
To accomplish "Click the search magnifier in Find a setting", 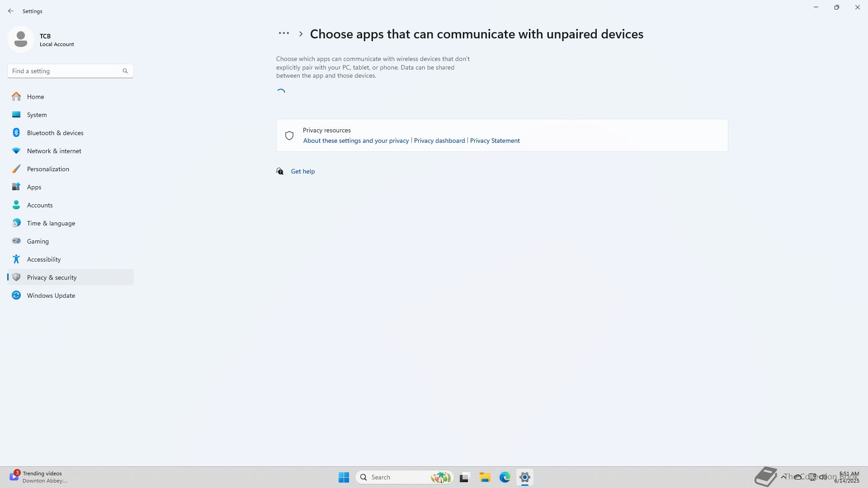I will 125,71.
